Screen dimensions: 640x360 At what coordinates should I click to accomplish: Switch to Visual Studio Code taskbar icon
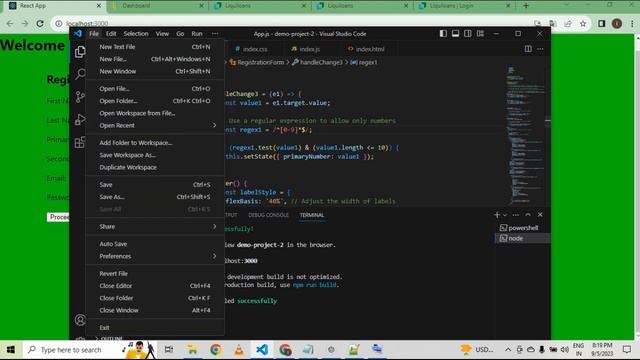pos(262,350)
